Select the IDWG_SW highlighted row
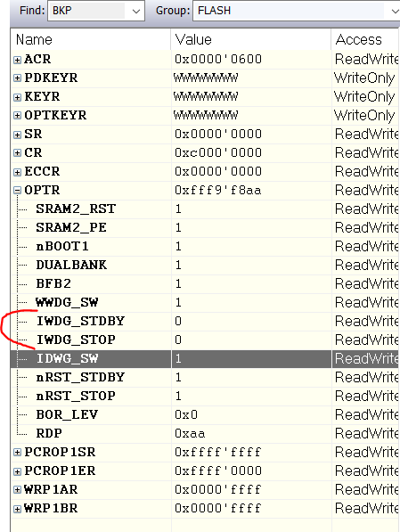Viewport: 400px width, 532px height. [x=205, y=359]
